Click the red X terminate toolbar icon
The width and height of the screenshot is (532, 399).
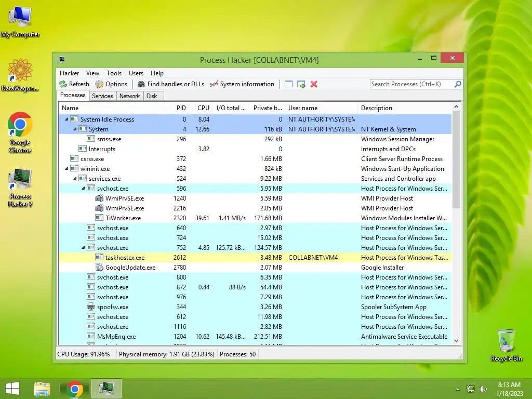(314, 84)
